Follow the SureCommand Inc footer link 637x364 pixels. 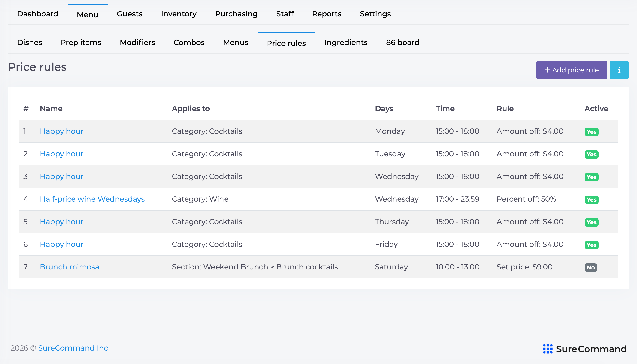pos(73,348)
